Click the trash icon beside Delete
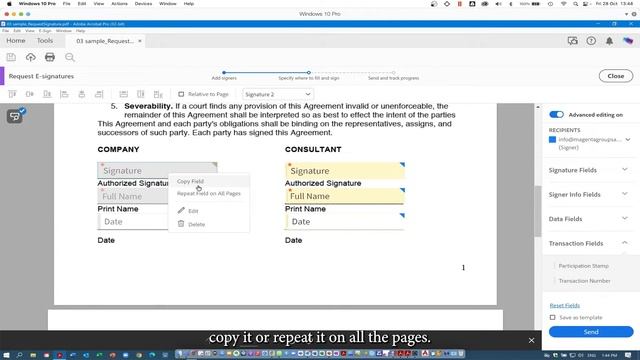Image resolution: width=640 pixels, height=360 pixels. click(181, 224)
